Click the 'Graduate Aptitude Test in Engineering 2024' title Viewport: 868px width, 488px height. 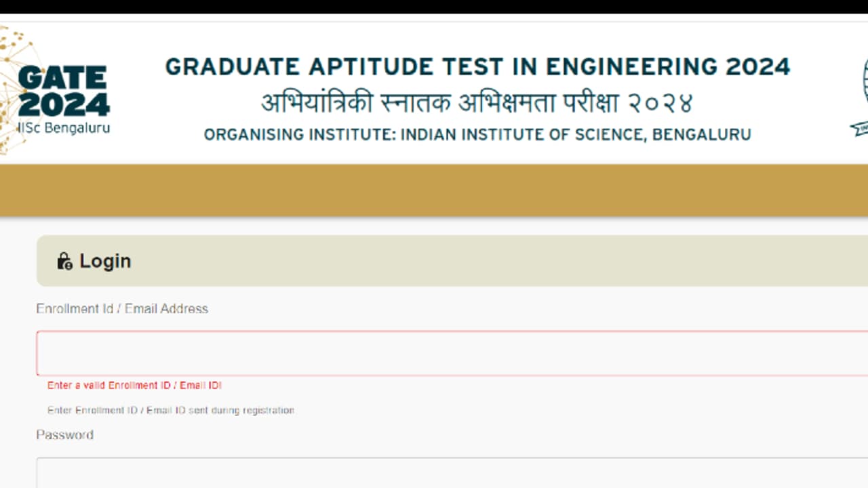pyautogui.click(x=477, y=67)
